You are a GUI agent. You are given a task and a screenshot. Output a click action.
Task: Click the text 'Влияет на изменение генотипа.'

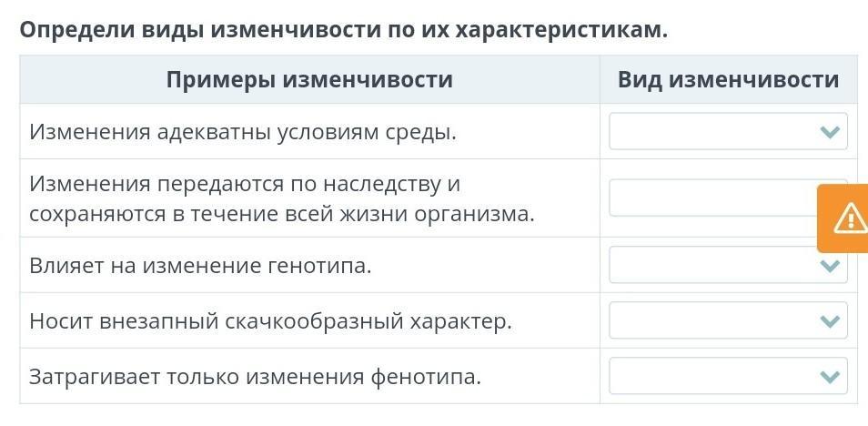[x=201, y=266]
